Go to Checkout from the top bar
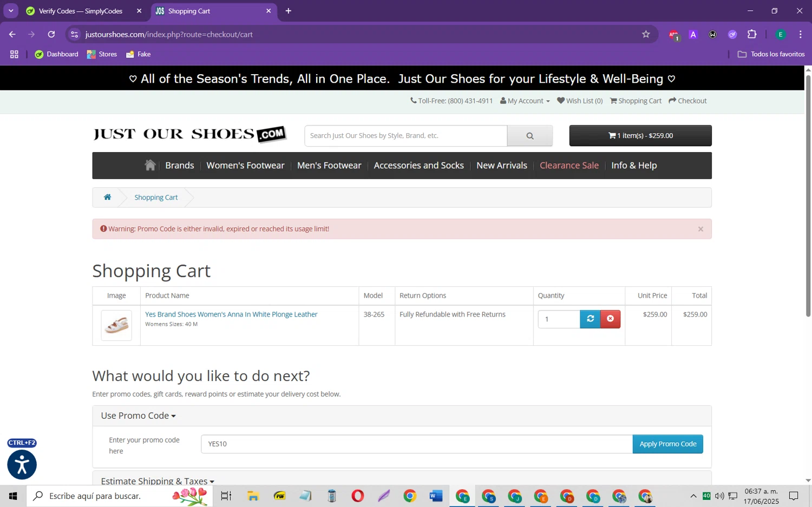 click(687, 101)
